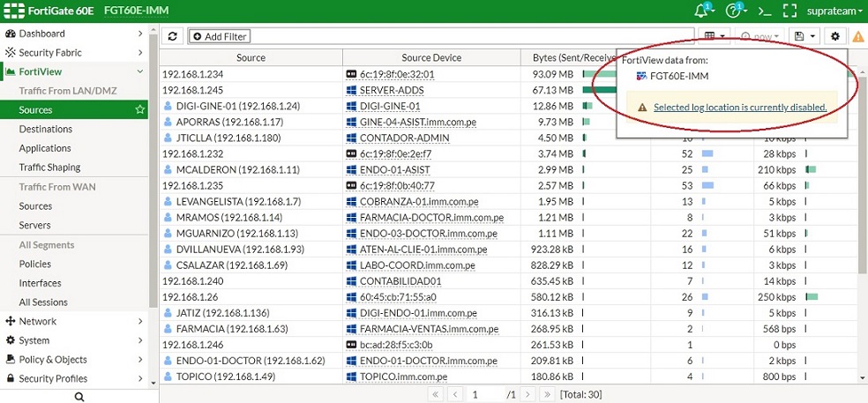Expand Security Profiles menu
Screen dimensions: 868x403
pos(74,378)
